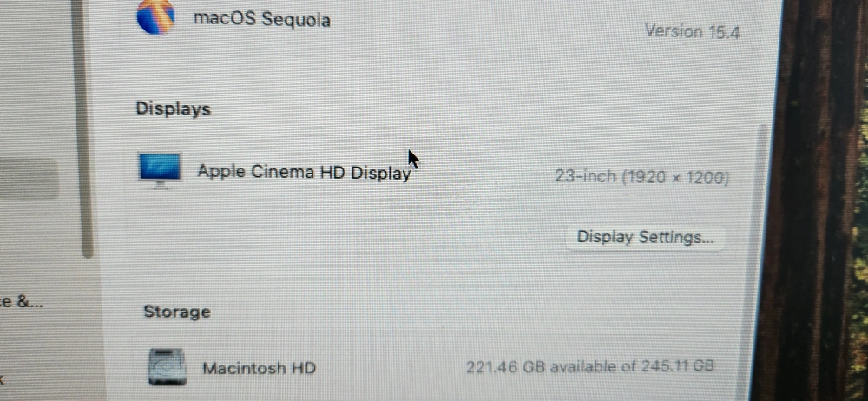The height and width of the screenshot is (401, 868).
Task: Select the highlighted gray sidebar item
Action: (29, 178)
